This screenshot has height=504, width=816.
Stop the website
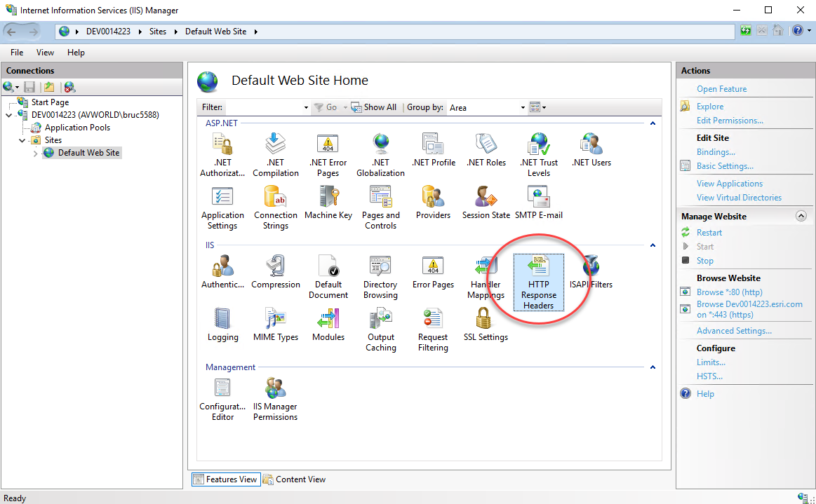(704, 261)
